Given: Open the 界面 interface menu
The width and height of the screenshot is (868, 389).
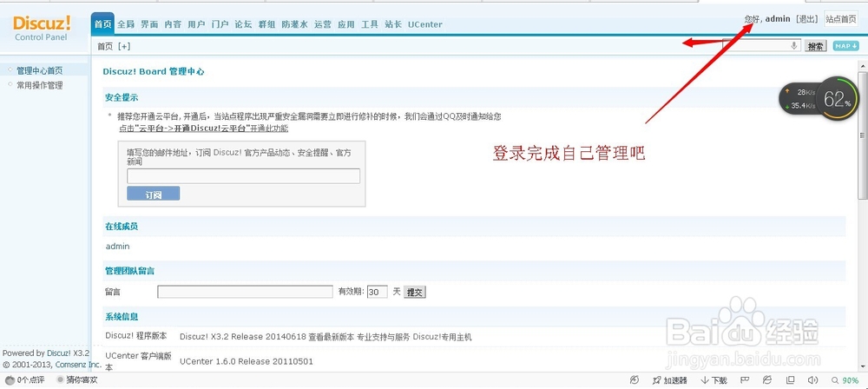Looking at the screenshot, I should [149, 24].
